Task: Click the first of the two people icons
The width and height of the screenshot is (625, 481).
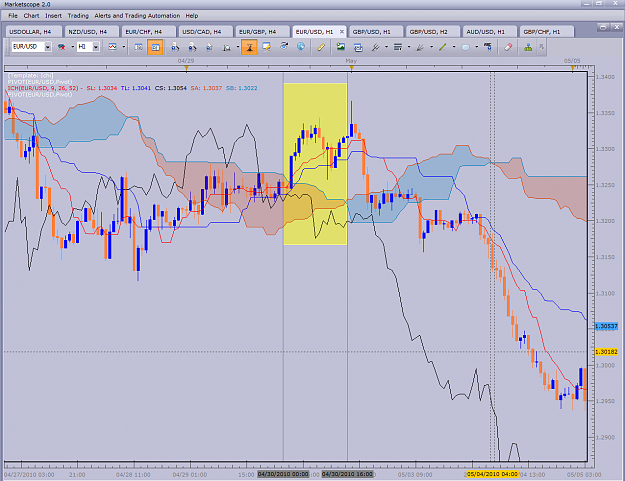Action: pos(175,47)
